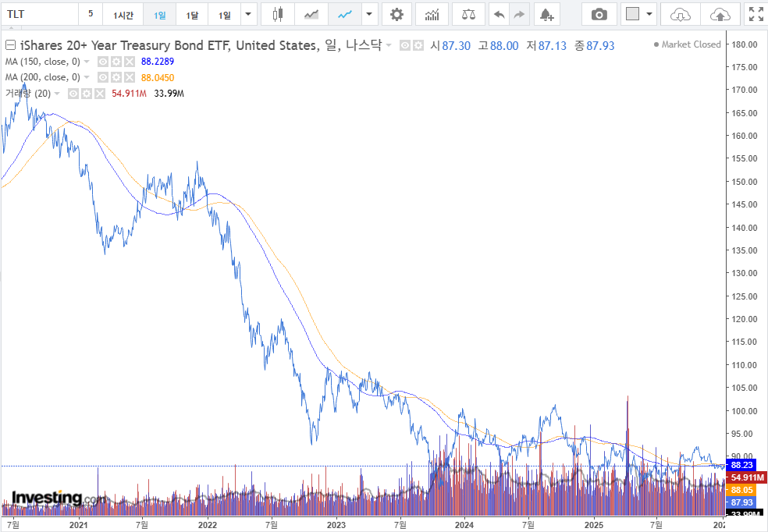Open 거래량 (20) dropdown arrow
768x532 pixels.
57,94
